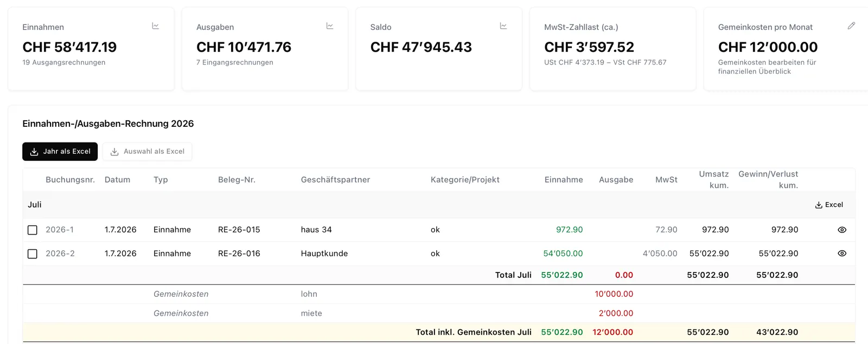The image size is (868, 344).
Task: Click Typ column header
Action: tap(161, 180)
